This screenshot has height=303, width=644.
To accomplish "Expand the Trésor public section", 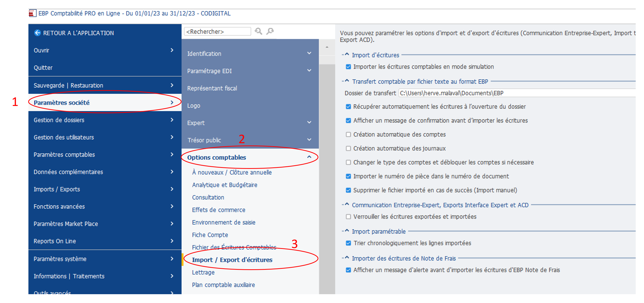I will 309,140.
